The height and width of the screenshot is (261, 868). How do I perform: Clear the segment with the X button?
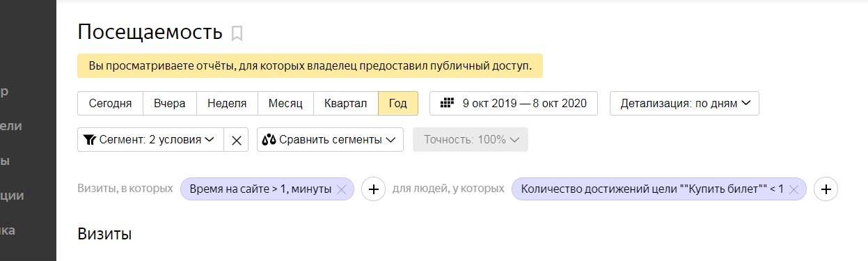tap(237, 140)
